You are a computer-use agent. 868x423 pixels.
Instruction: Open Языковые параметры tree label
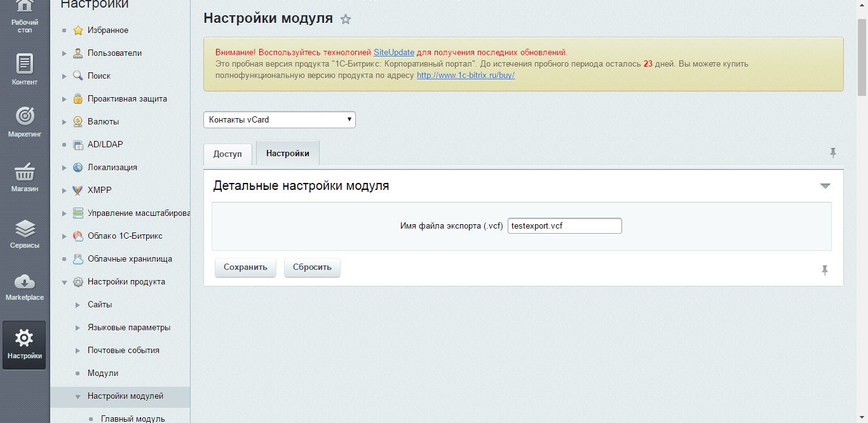pos(129,328)
